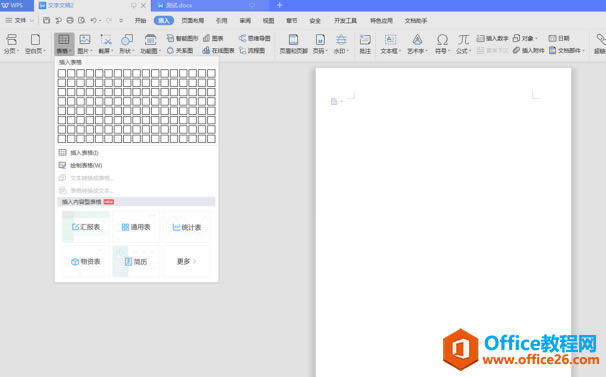Expand the 水印 dropdown arrow
The height and width of the screenshot is (377, 606).
(x=348, y=51)
